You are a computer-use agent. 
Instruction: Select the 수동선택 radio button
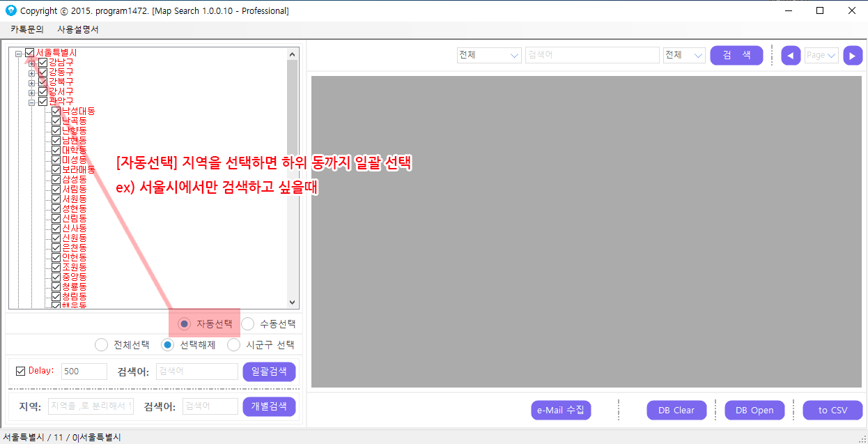click(248, 323)
